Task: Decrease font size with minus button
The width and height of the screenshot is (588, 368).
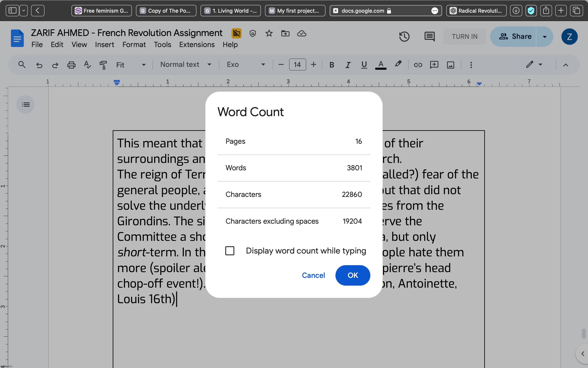Action: [281, 65]
